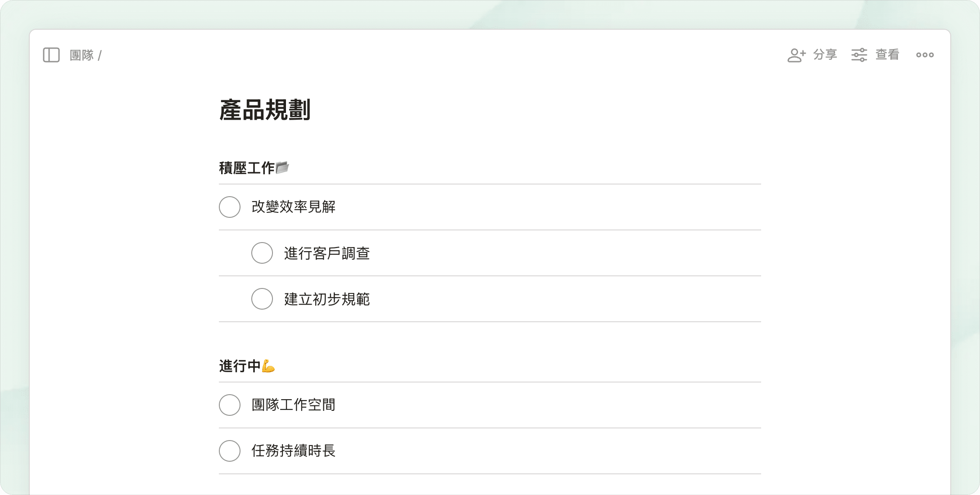Click the 分享 button label
Screen dimensions: 980x495
click(825, 55)
